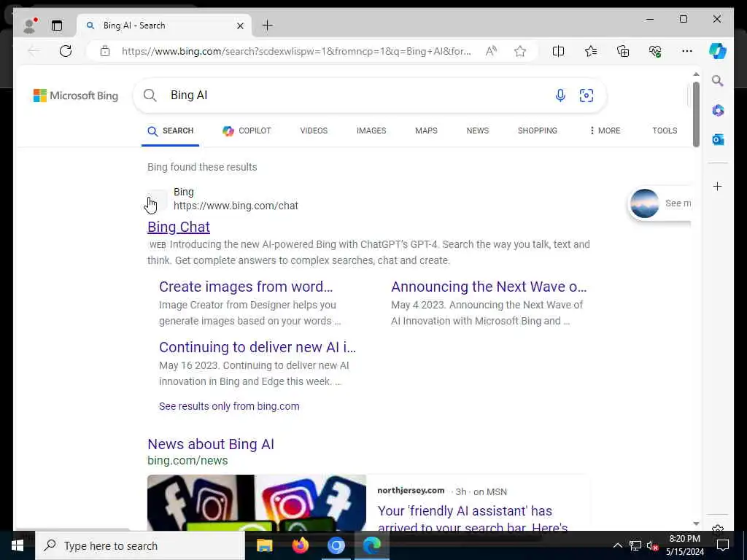
Task: Open Collections
Action: tap(623, 51)
